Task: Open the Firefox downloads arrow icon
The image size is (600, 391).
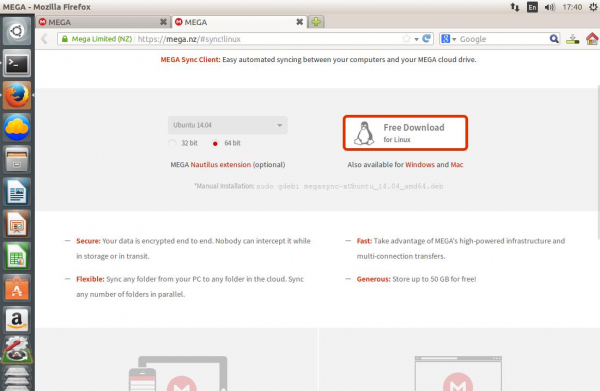Action: pyautogui.click(x=572, y=39)
